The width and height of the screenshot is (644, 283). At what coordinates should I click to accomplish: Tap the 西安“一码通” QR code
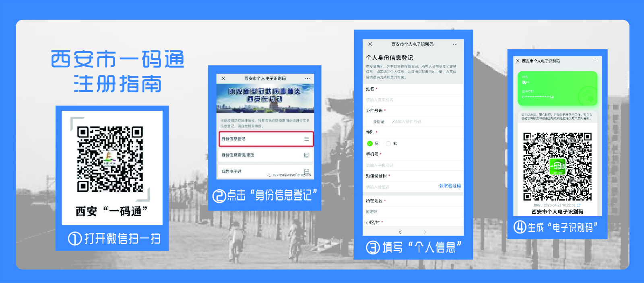pos(110,159)
